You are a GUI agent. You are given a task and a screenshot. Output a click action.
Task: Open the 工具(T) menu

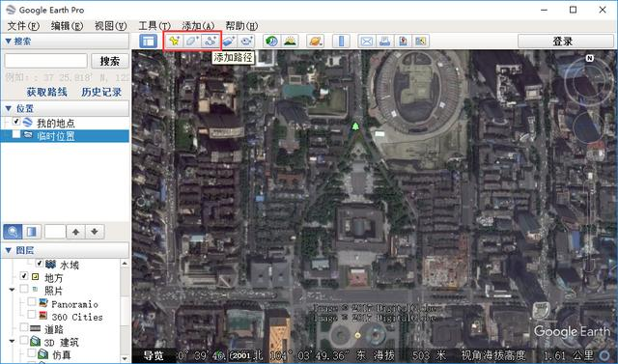point(154,26)
